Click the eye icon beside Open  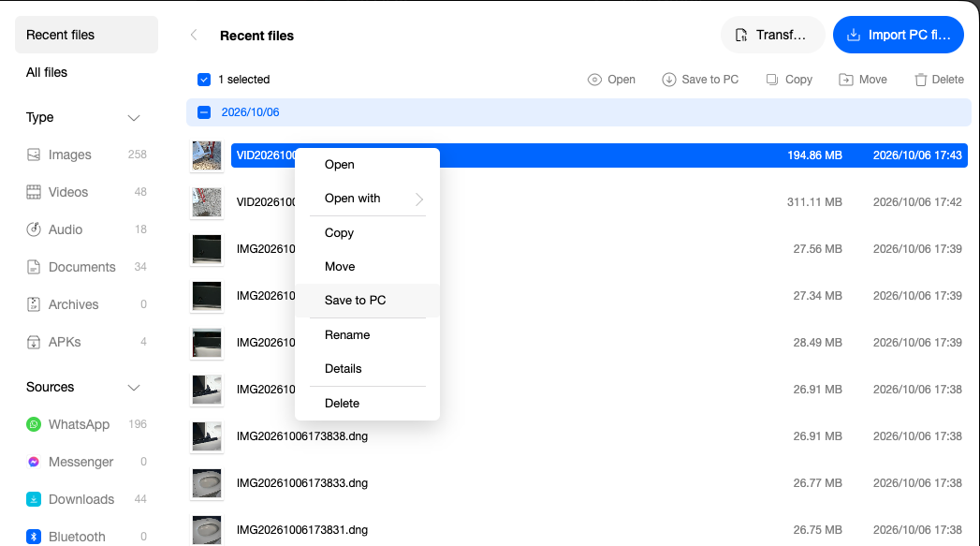(594, 80)
